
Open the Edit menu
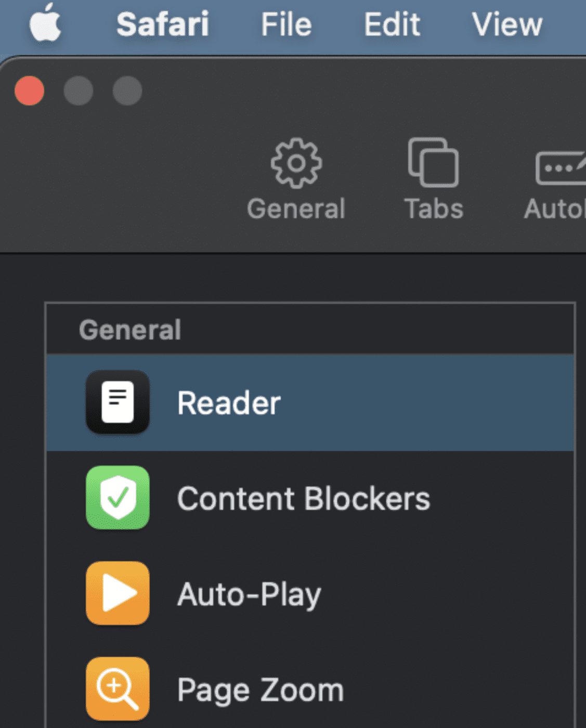tap(392, 24)
